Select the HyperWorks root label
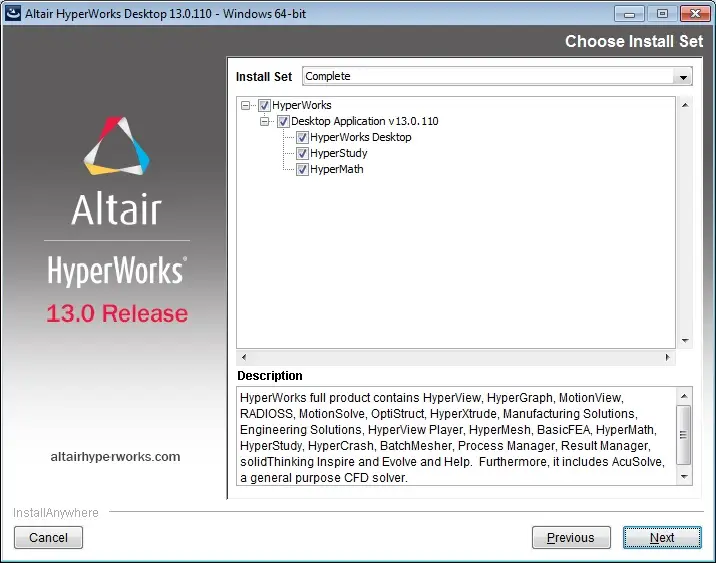This screenshot has width=716, height=563. (x=301, y=105)
